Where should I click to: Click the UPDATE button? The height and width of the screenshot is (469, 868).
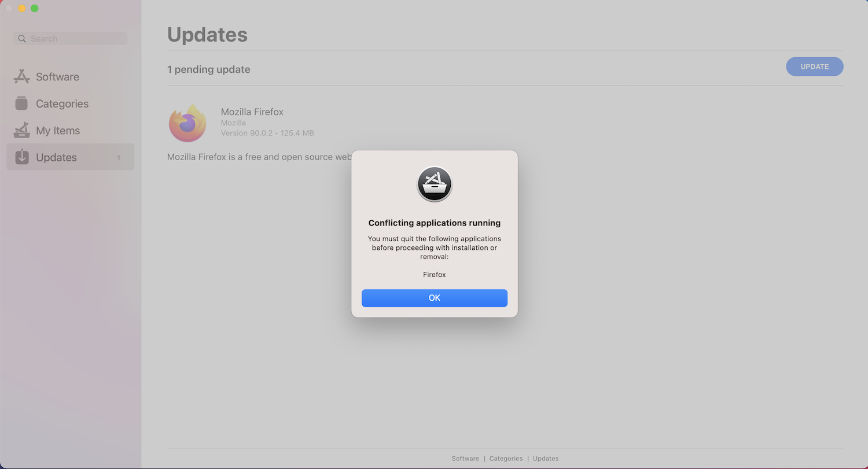coord(815,67)
